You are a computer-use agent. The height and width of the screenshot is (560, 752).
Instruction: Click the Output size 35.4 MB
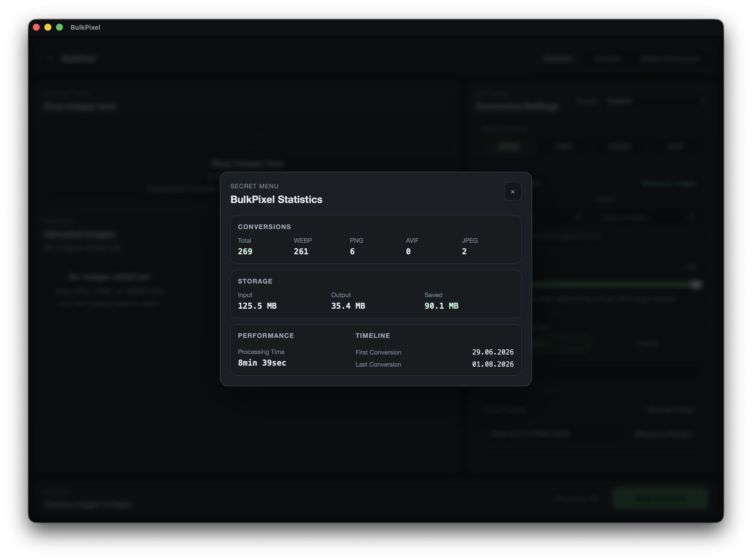[x=348, y=306]
